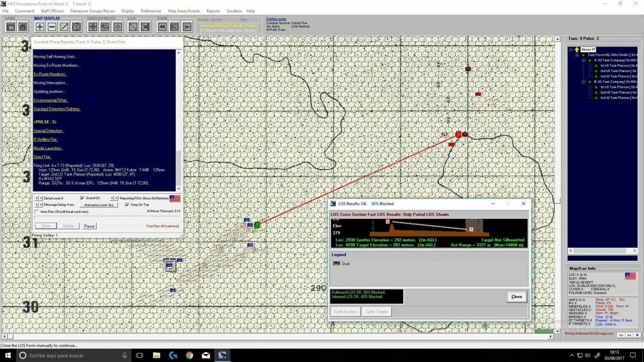Collapse the Above TF tree node
The width and height of the screenshot is (644, 362).
pyautogui.click(x=571, y=50)
